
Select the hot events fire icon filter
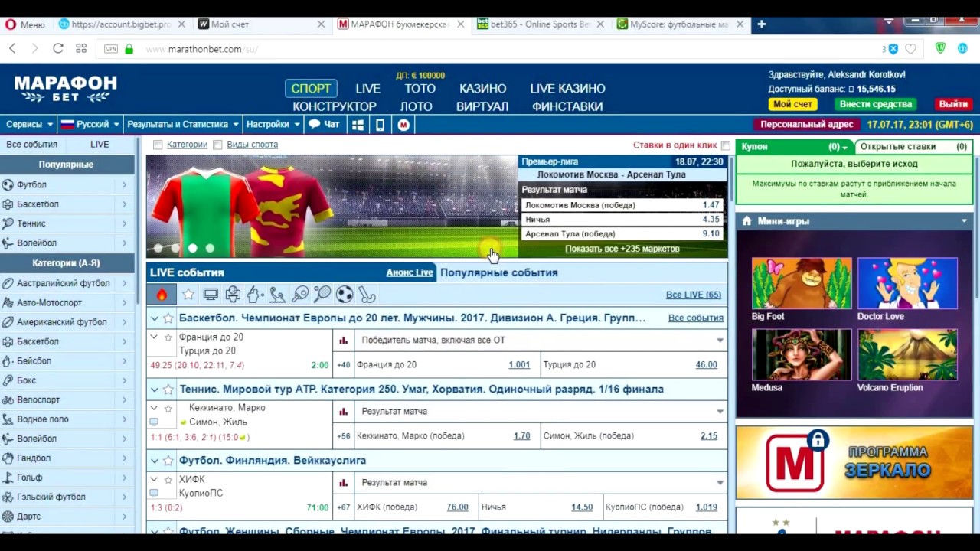[162, 295]
